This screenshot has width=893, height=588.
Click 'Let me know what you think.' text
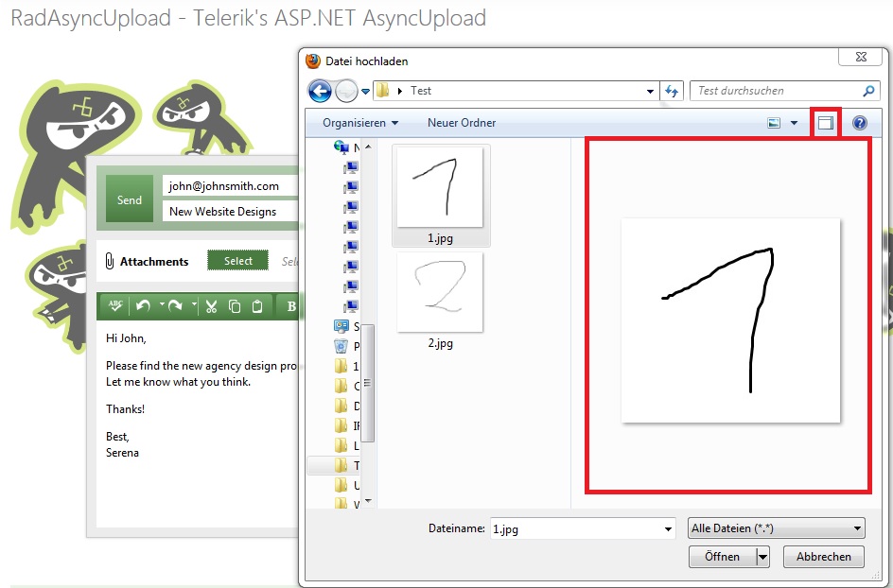pyautogui.click(x=178, y=381)
